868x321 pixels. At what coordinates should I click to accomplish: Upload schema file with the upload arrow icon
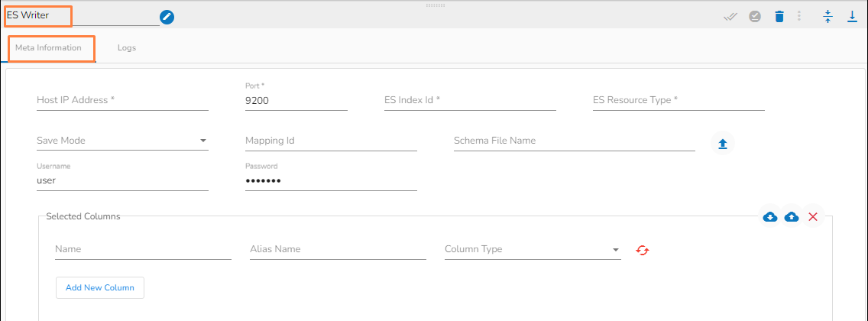722,143
